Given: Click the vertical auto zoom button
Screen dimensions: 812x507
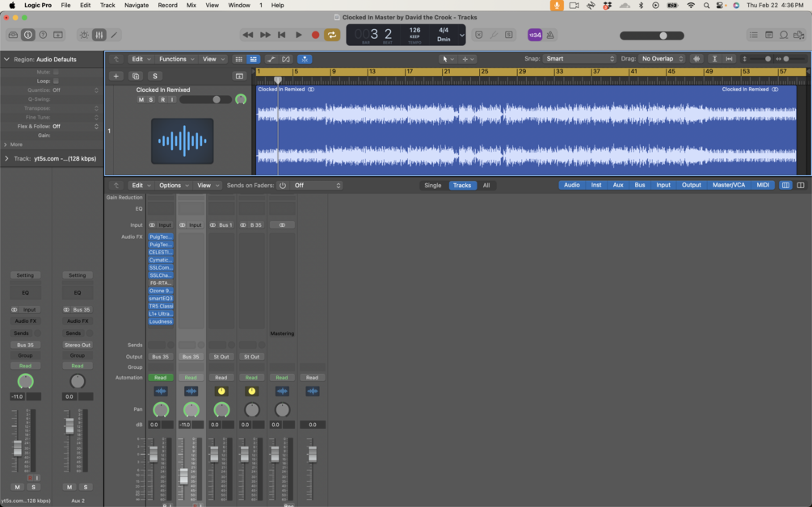Looking at the screenshot, I should tap(715, 58).
